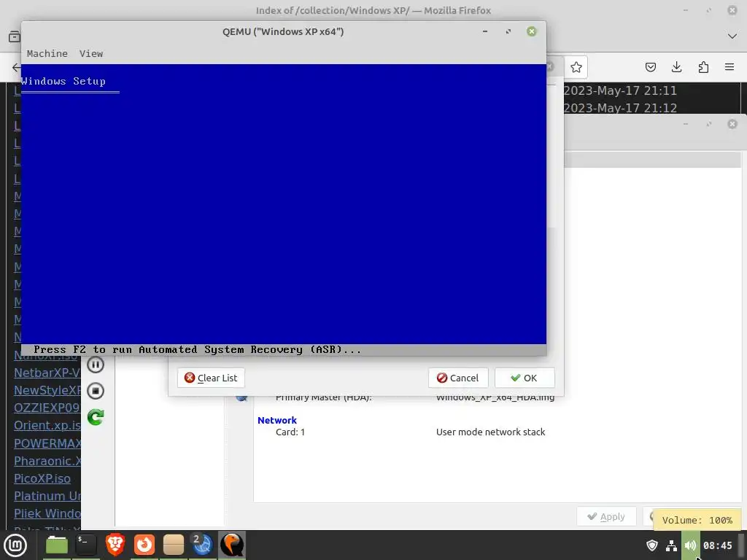Open the Pharaonic link
The height and width of the screenshot is (560, 747).
tap(47, 461)
